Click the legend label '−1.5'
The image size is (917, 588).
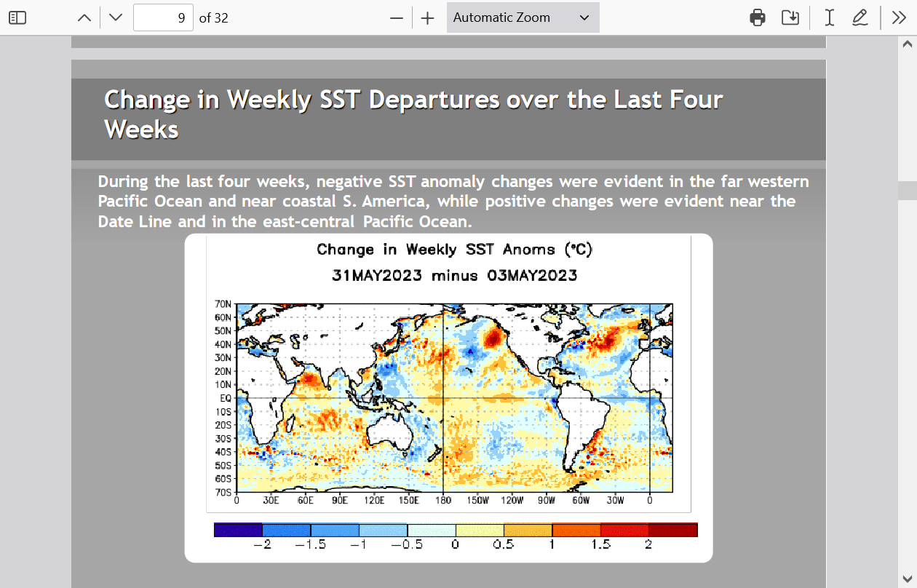[x=310, y=545]
